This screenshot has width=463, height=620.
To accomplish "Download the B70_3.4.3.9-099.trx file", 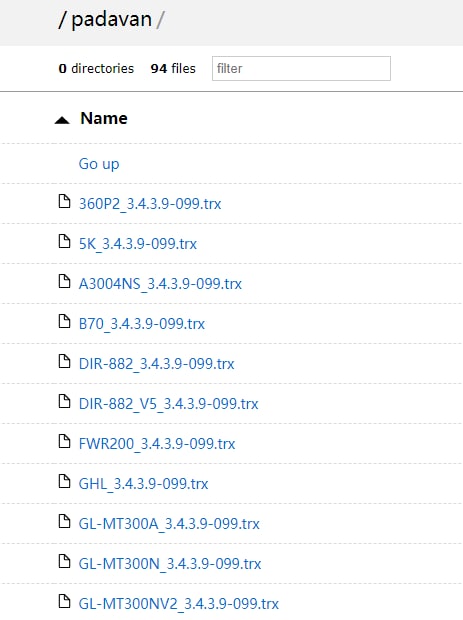I will click(x=142, y=324).
